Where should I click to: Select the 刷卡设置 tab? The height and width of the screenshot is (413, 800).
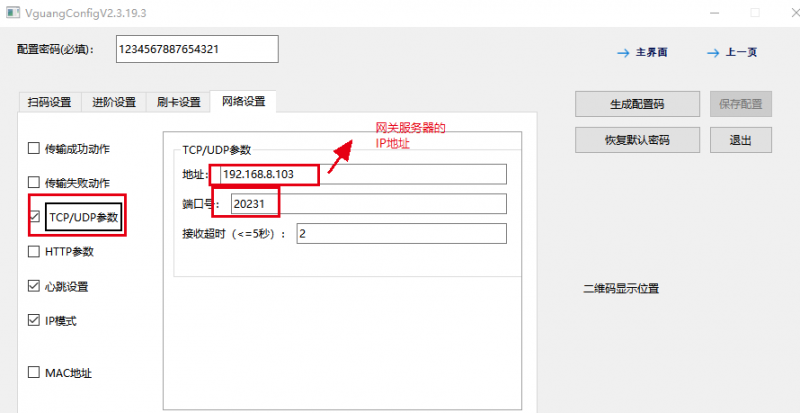179,102
